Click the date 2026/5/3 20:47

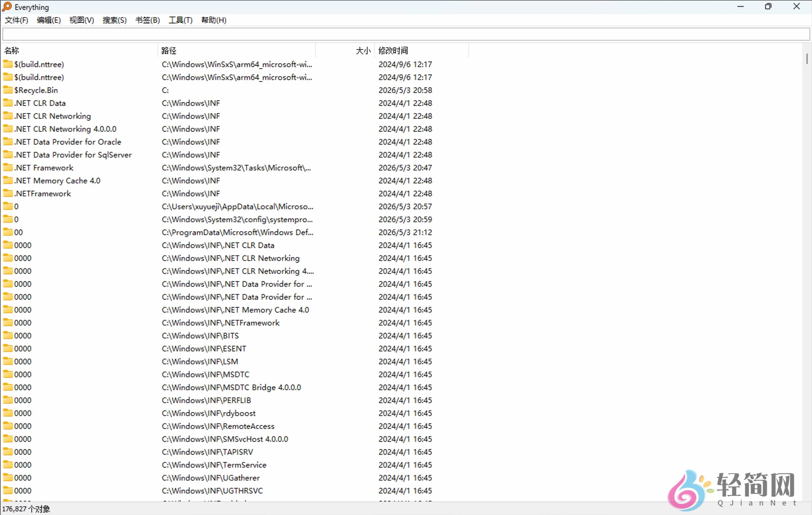(405, 167)
